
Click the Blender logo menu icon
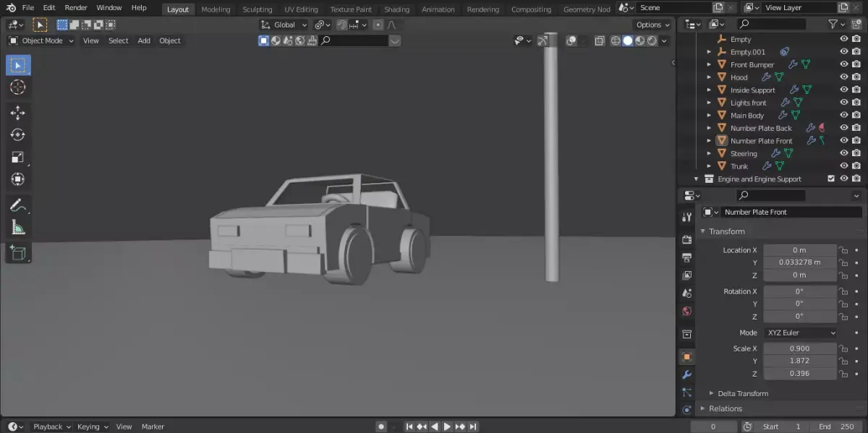[x=11, y=8]
